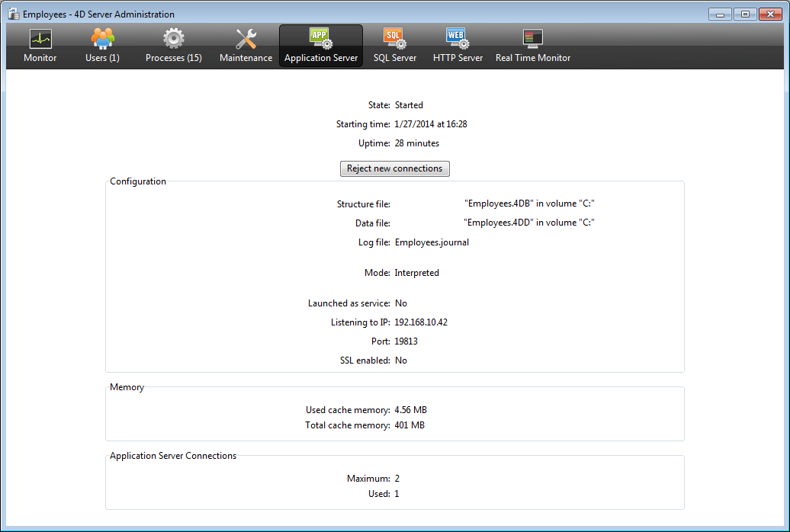This screenshot has height=532, width=790.
Task: Select the Application Server APP icon
Action: point(320,38)
